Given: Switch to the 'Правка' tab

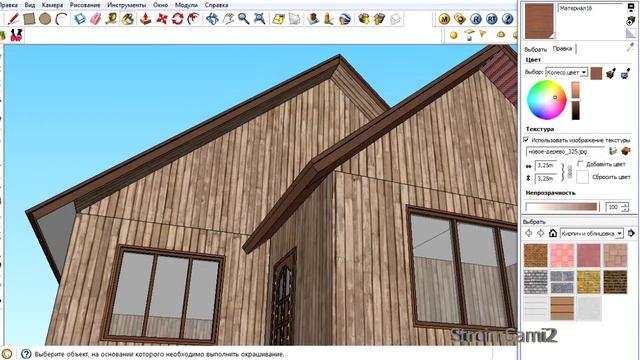Looking at the screenshot, I should (x=562, y=48).
